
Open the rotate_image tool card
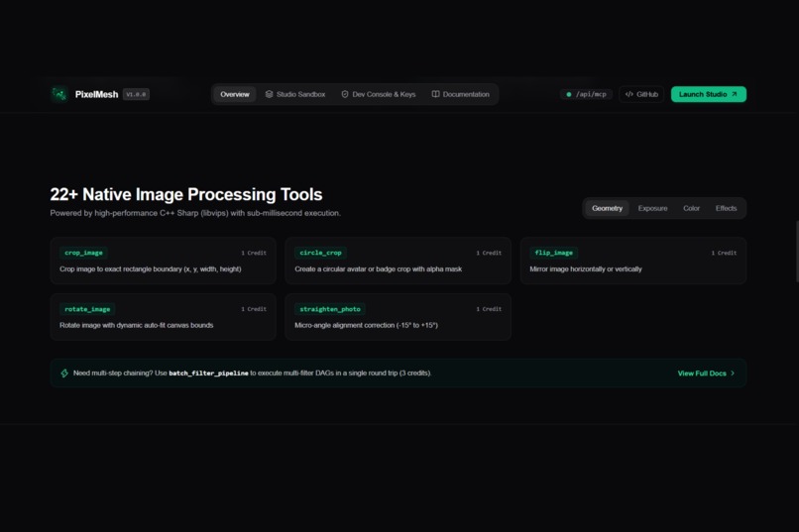(163, 317)
